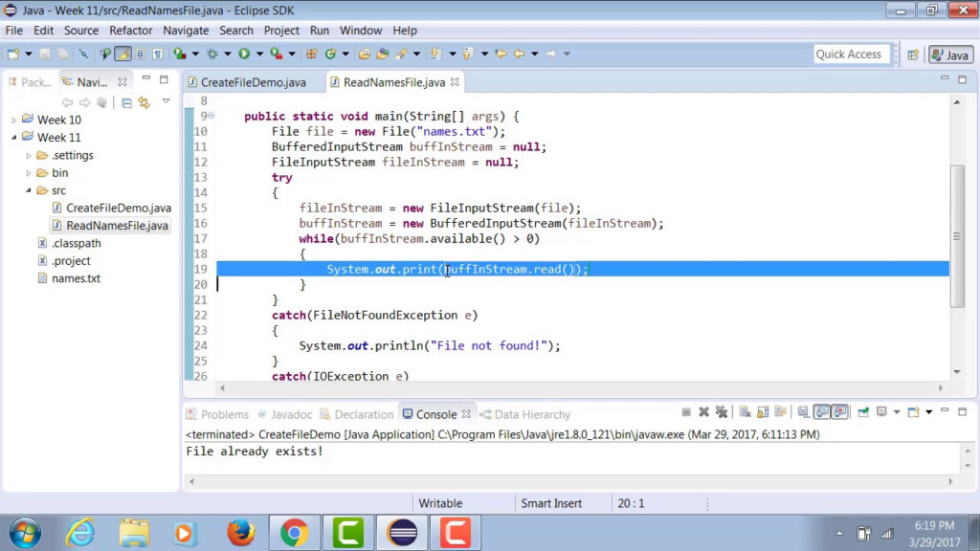980x551 pixels.
Task: Open the Refactor menu
Action: point(130,31)
